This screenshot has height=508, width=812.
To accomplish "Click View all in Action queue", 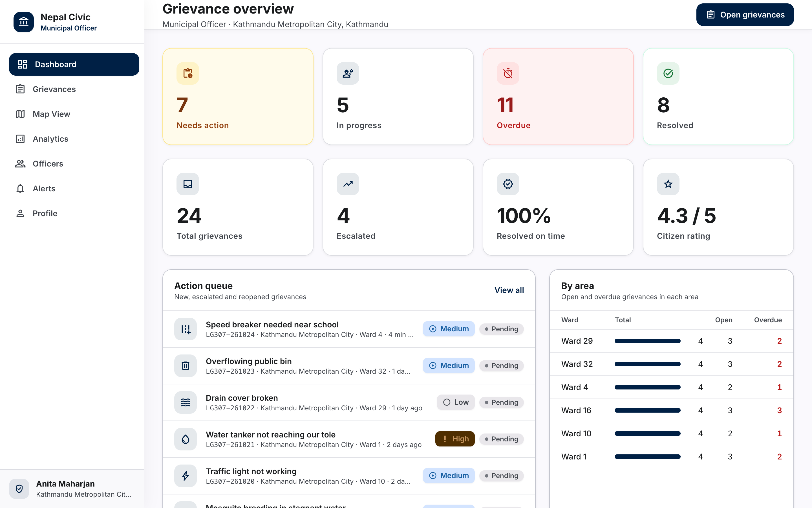I will [x=509, y=290].
